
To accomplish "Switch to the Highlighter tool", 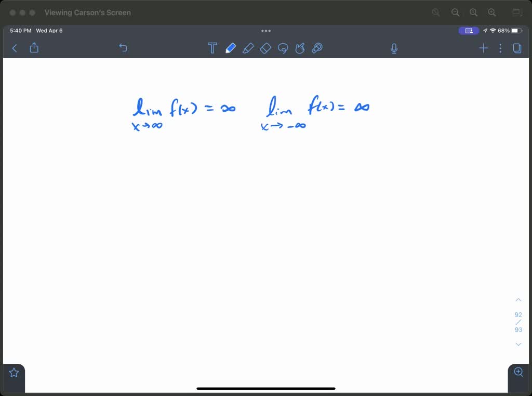I will 248,48.
